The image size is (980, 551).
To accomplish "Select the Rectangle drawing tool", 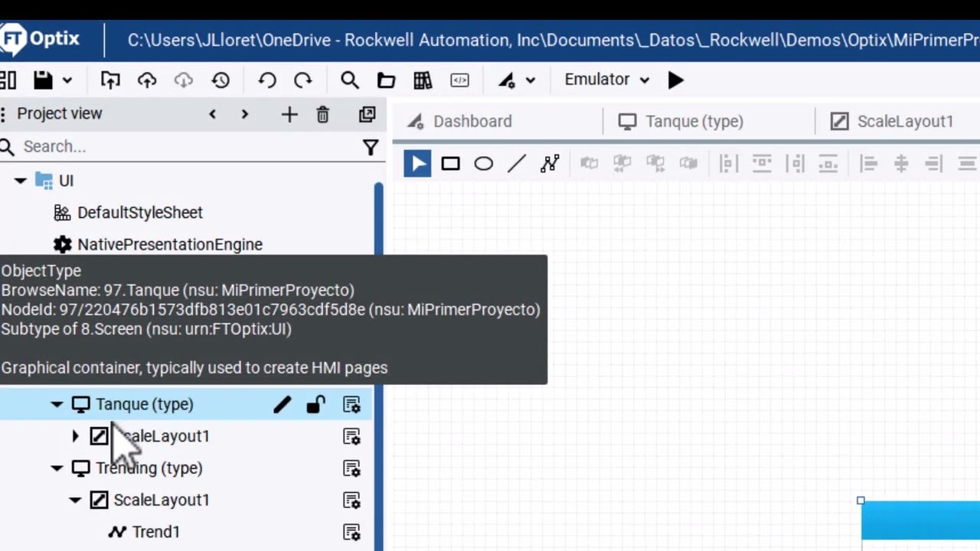I will click(x=450, y=164).
